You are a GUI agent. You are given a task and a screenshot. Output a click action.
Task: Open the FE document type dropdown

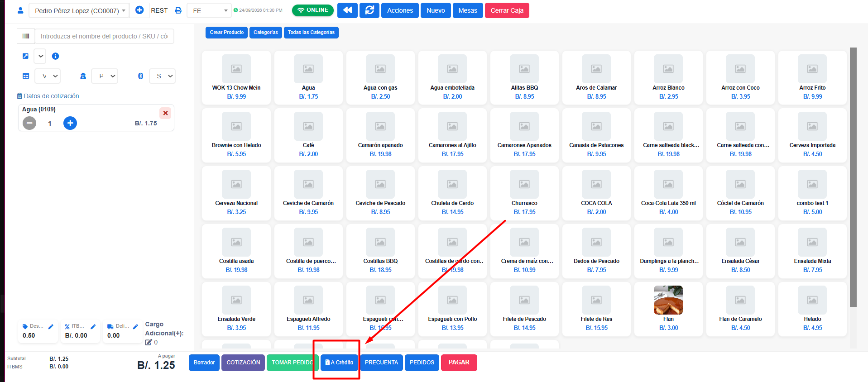click(x=209, y=10)
